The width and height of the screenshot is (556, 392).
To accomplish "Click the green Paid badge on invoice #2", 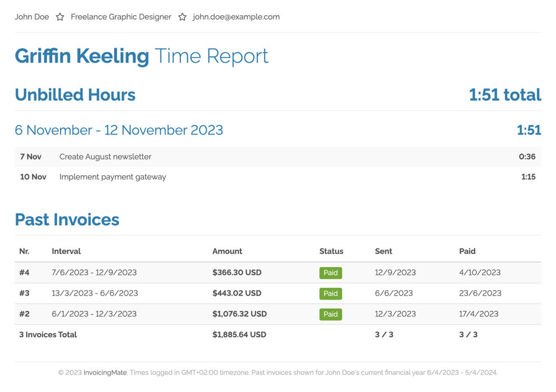I will tap(331, 314).
